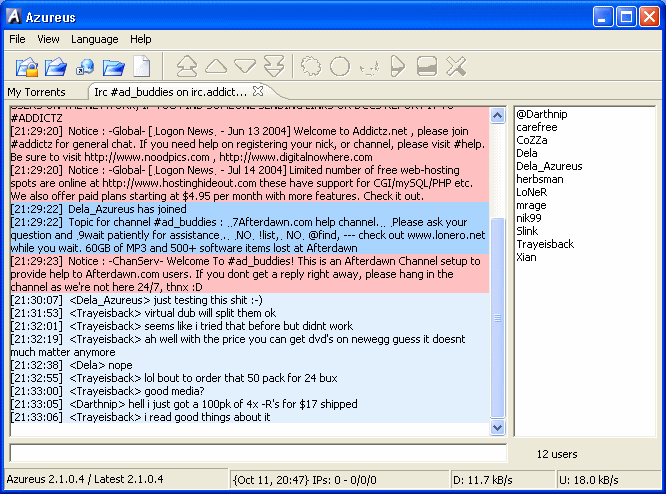Click the U: 18.0 kB/s upload speed
This screenshot has height=494, width=666.
[589, 480]
